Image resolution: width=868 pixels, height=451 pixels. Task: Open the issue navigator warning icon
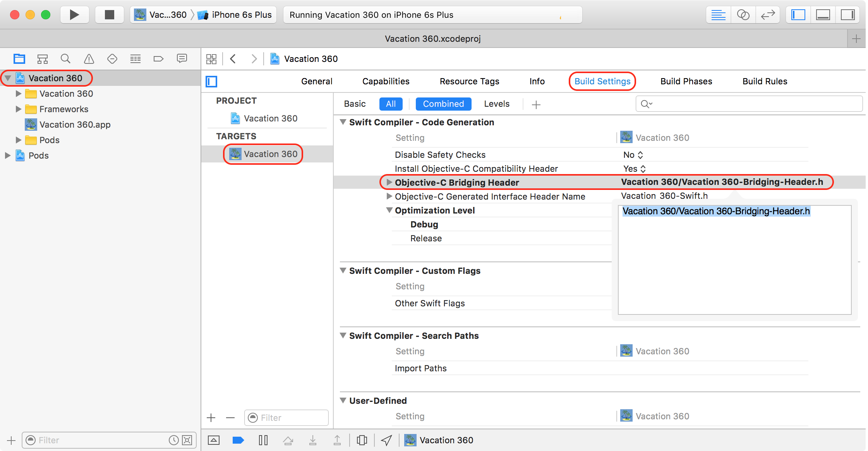[89, 59]
